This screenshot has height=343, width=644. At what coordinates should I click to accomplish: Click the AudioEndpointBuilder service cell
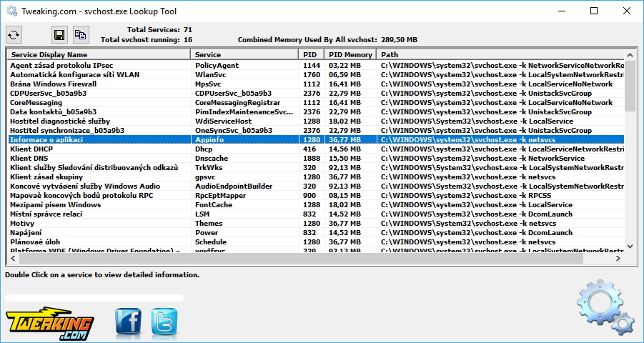coord(234,186)
